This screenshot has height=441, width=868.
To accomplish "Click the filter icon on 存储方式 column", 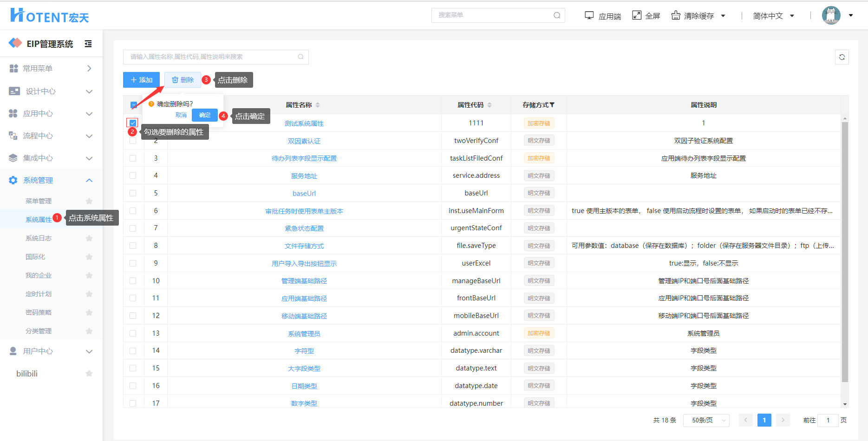I will click(552, 105).
